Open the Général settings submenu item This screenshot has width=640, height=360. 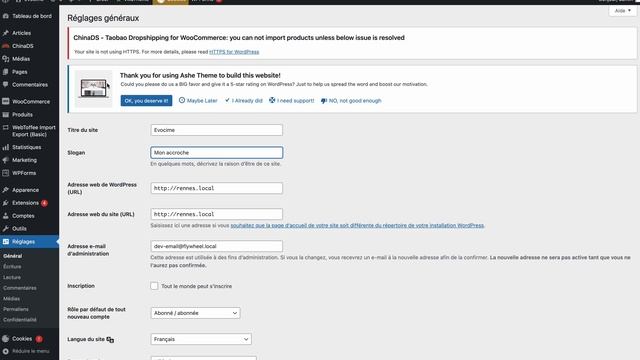[13, 256]
